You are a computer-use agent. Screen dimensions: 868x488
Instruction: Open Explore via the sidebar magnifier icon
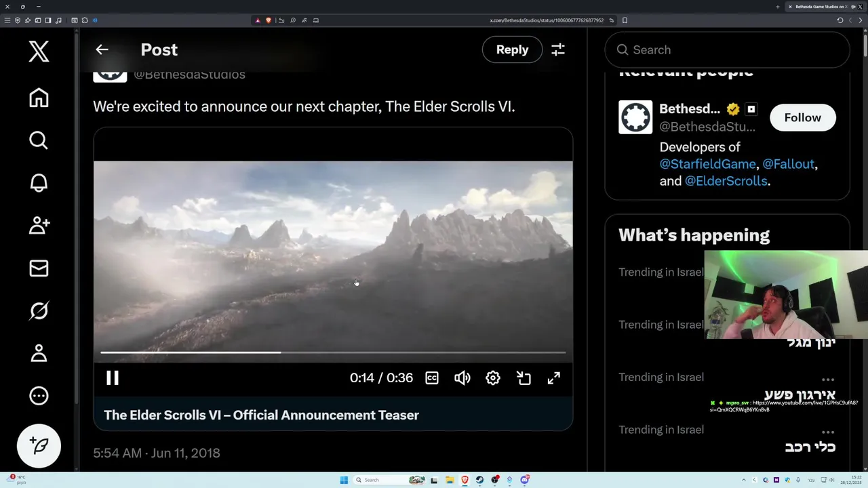coord(39,140)
